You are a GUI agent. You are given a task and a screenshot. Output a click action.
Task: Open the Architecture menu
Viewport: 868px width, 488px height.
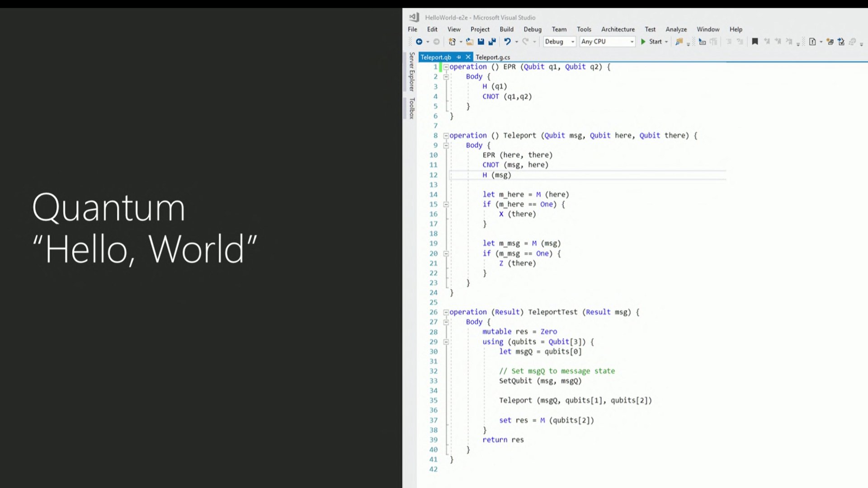click(x=618, y=29)
